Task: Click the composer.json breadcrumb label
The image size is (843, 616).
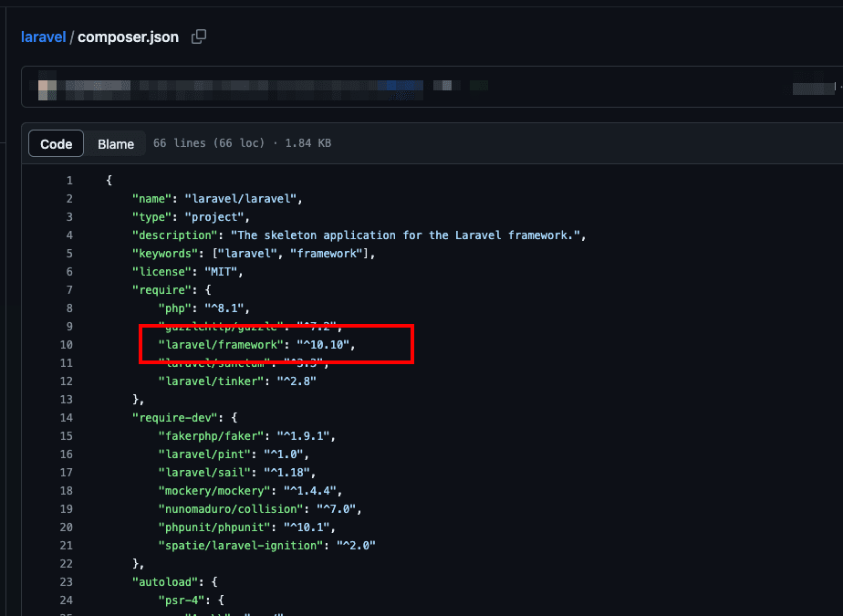Action: tap(128, 37)
